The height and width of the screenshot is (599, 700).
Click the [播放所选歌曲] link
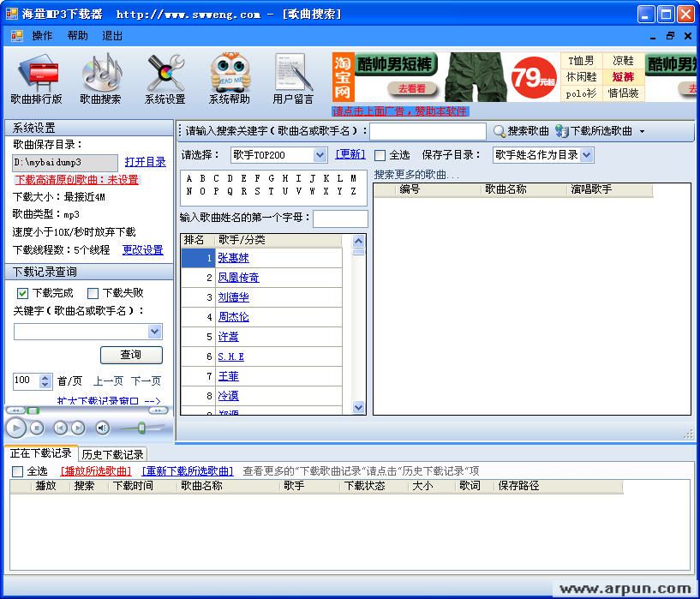96,471
